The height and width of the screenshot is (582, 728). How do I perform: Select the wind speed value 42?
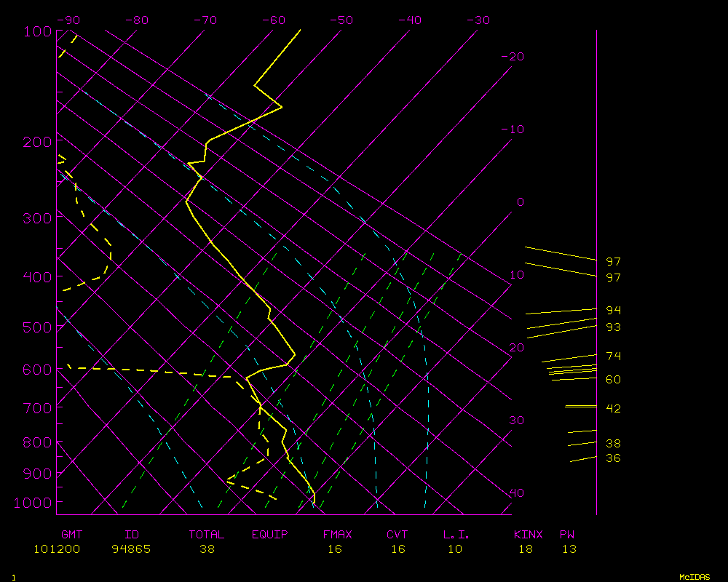click(614, 409)
